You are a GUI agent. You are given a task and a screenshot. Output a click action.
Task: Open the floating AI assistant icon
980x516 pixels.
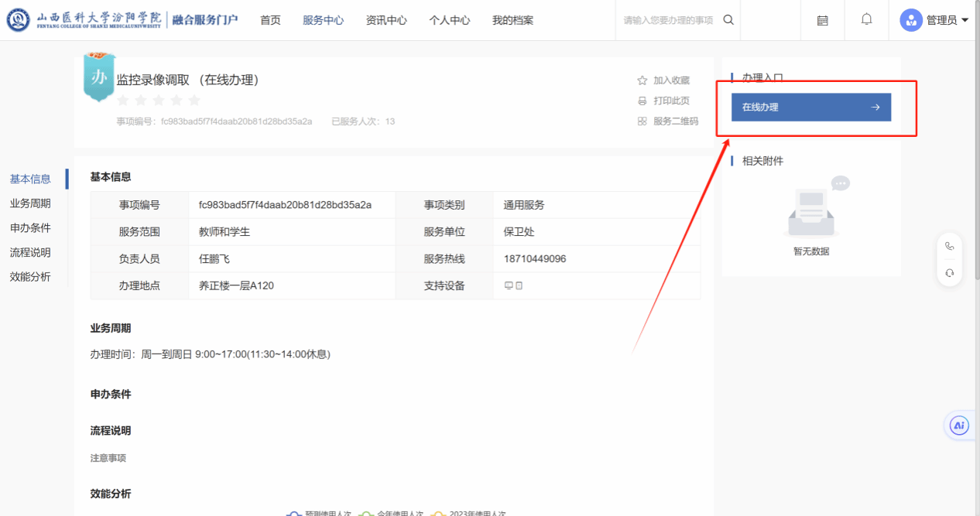coord(959,425)
